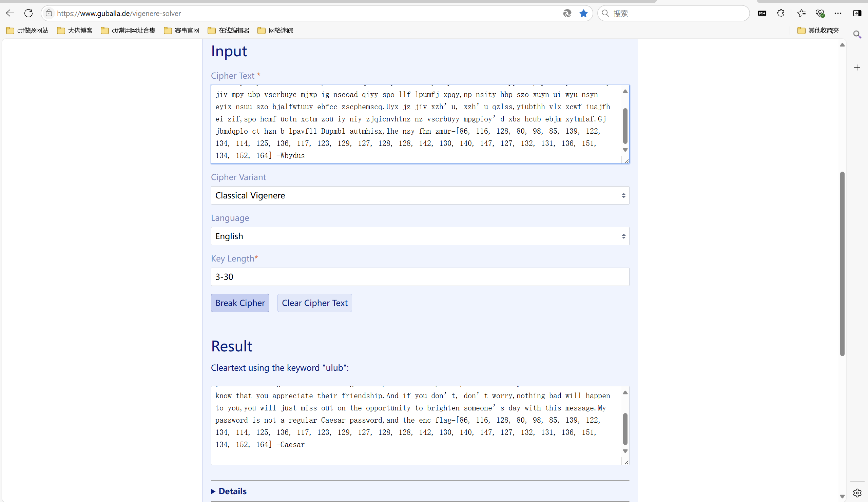
Task: Click result textarea scroll up arrow
Action: tap(625, 392)
